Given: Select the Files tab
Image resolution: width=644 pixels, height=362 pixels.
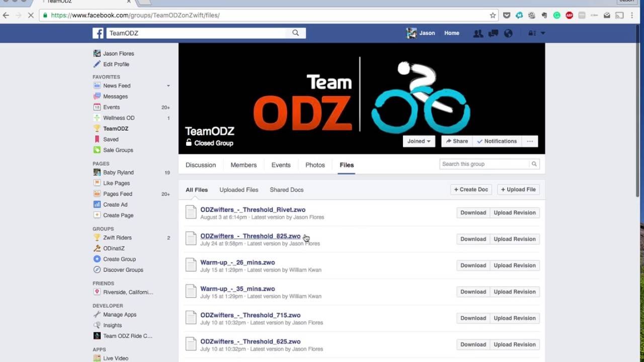Looking at the screenshot, I should [347, 165].
